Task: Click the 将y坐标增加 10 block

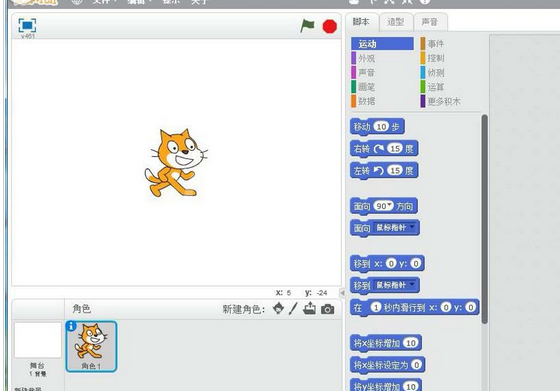Action: click(386, 386)
